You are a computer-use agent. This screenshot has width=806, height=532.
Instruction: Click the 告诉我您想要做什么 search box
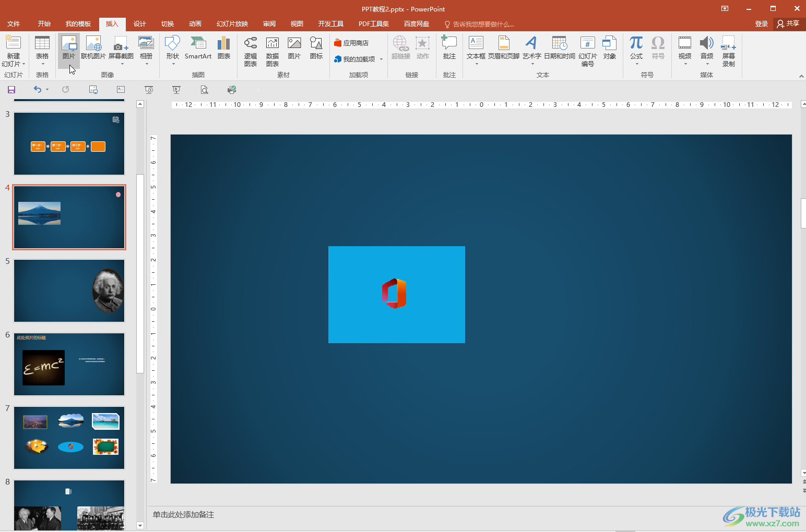[479, 24]
